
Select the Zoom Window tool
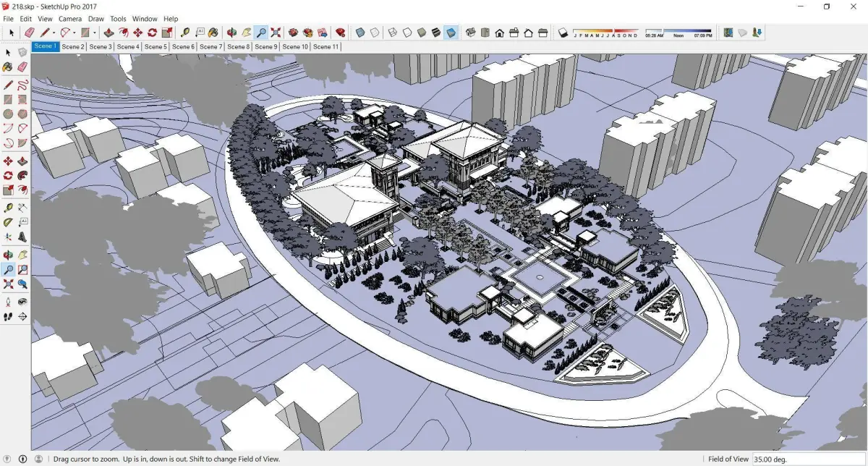(22, 269)
